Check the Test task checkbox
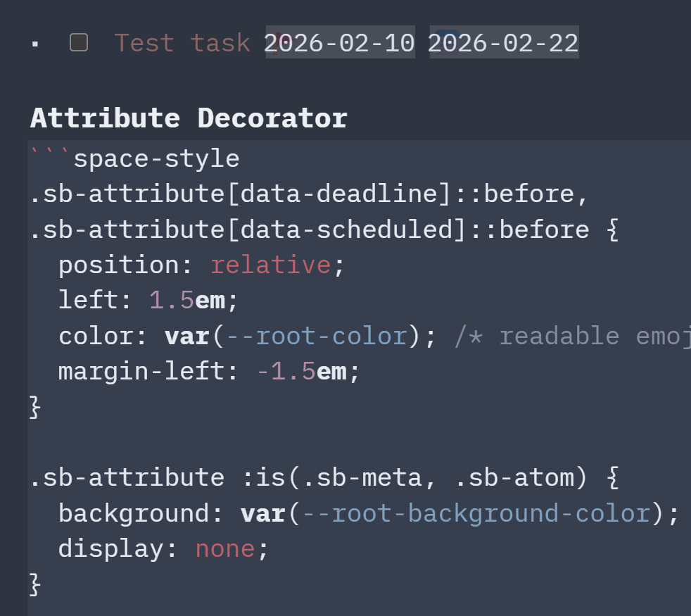Screen dimensions: 691x616 click(79, 43)
